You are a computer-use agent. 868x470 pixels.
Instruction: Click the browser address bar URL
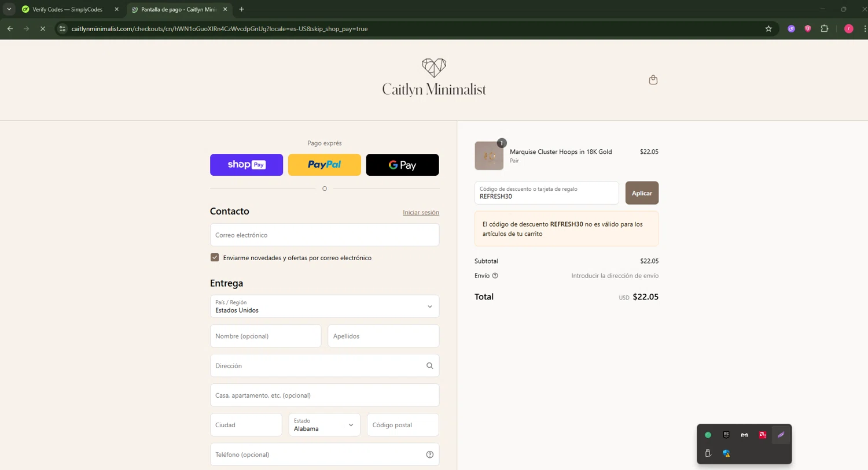tap(219, 28)
